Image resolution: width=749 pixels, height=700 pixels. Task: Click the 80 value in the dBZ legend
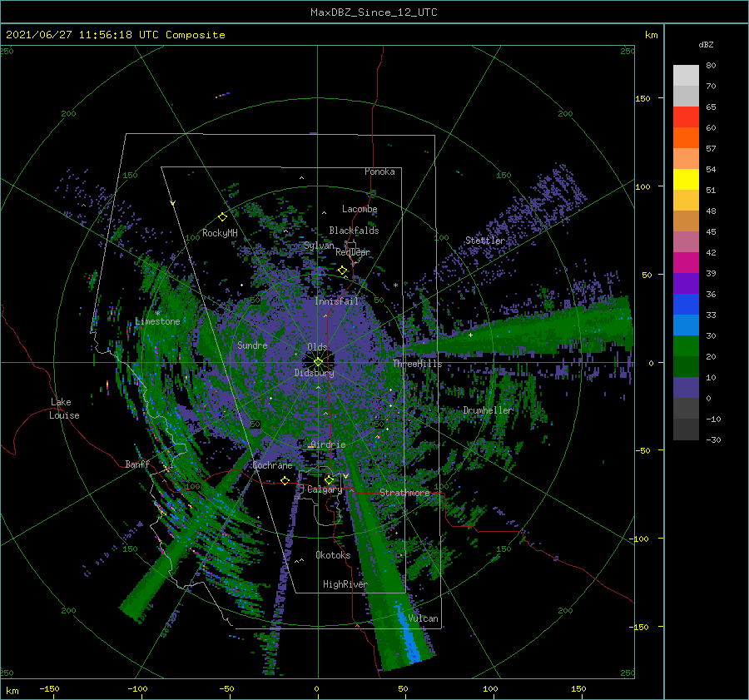[x=711, y=66]
